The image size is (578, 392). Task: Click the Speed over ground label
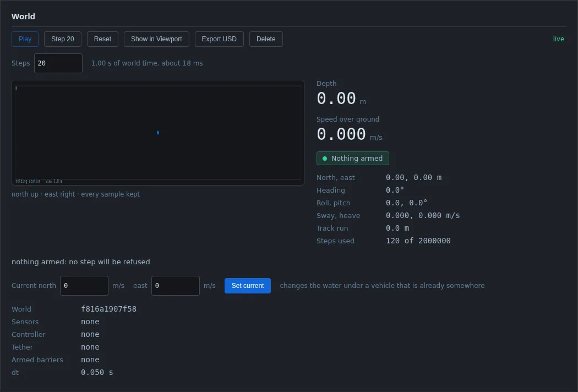tap(348, 119)
